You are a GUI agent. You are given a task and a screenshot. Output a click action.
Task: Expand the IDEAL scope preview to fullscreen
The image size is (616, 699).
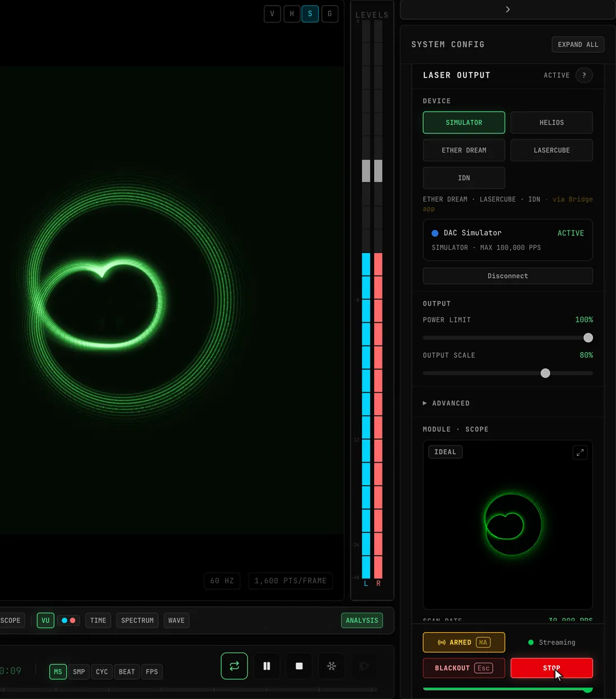(x=580, y=452)
